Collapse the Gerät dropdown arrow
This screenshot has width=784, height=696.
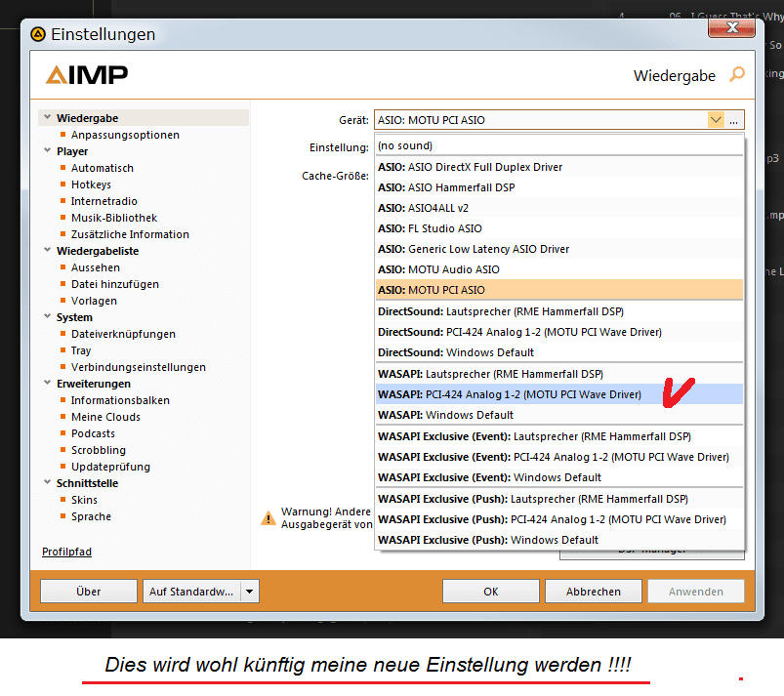[x=716, y=120]
